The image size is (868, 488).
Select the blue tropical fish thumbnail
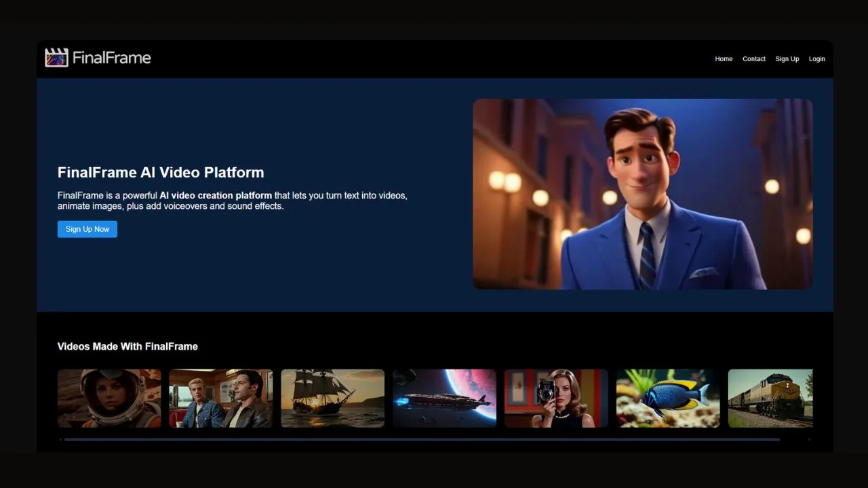coord(668,398)
